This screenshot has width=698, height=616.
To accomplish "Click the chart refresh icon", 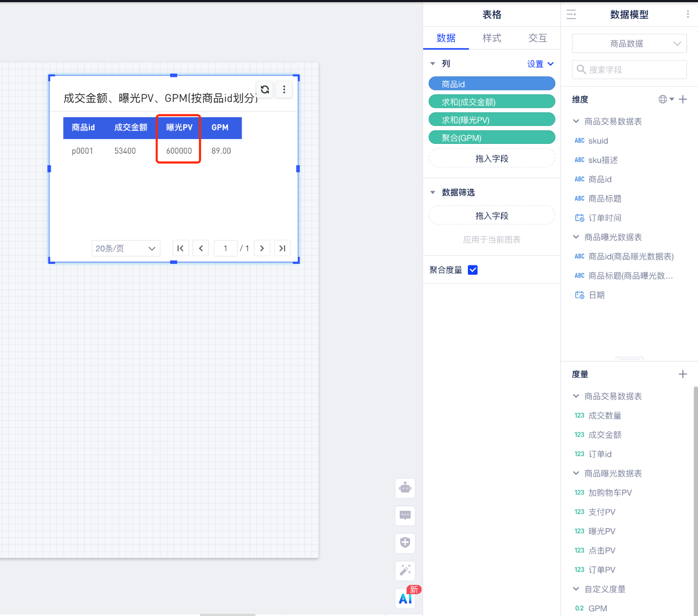I will (265, 89).
